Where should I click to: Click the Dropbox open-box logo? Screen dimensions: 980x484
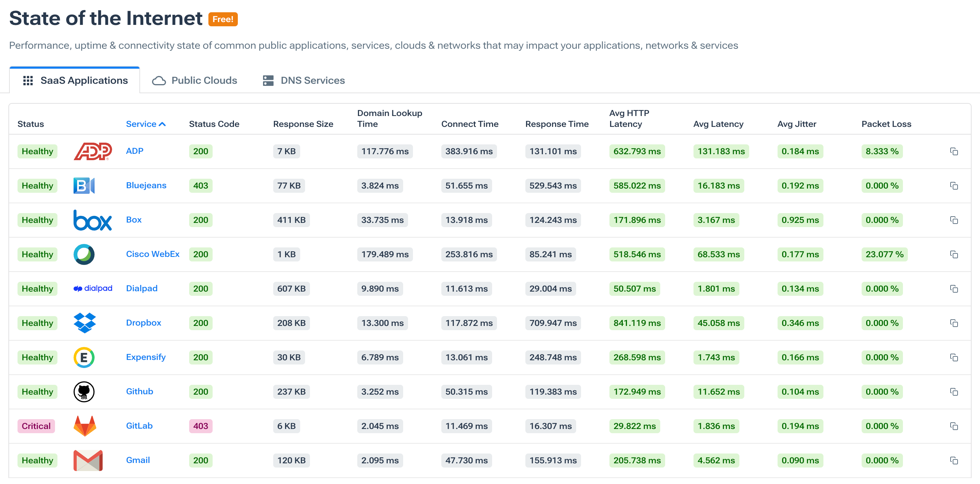click(84, 323)
